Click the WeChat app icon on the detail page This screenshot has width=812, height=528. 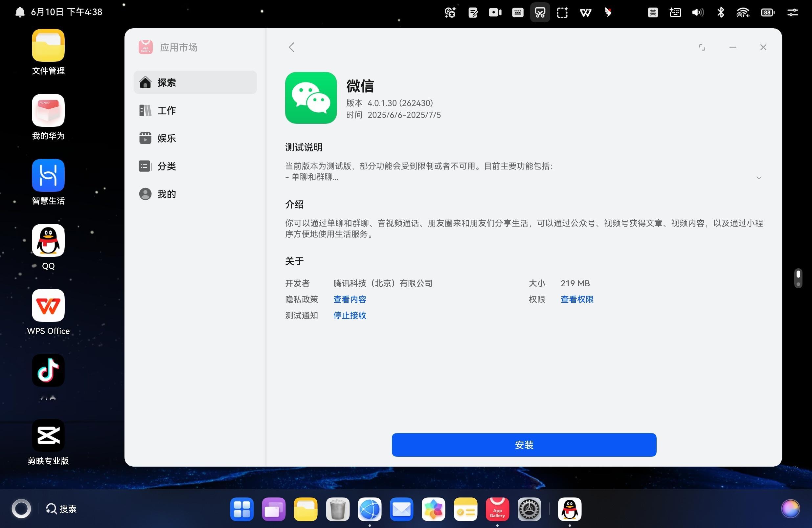coord(311,98)
